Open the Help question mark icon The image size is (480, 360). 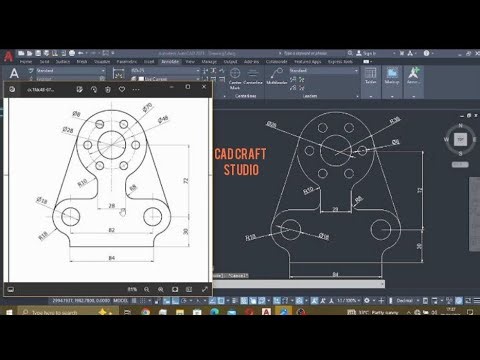[x=426, y=53]
